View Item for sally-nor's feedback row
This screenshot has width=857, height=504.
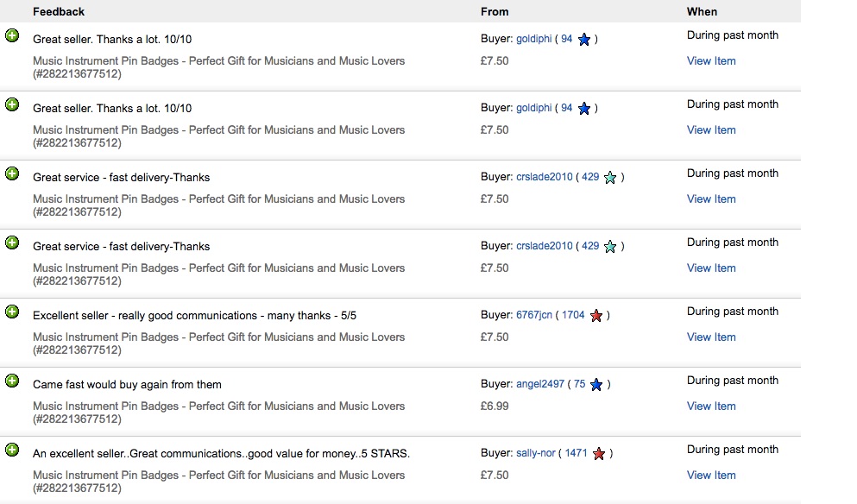click(711, 475)
